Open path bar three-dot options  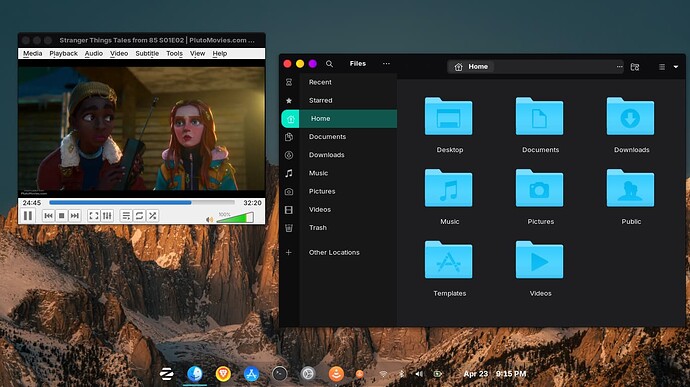[x=619, y=66]
